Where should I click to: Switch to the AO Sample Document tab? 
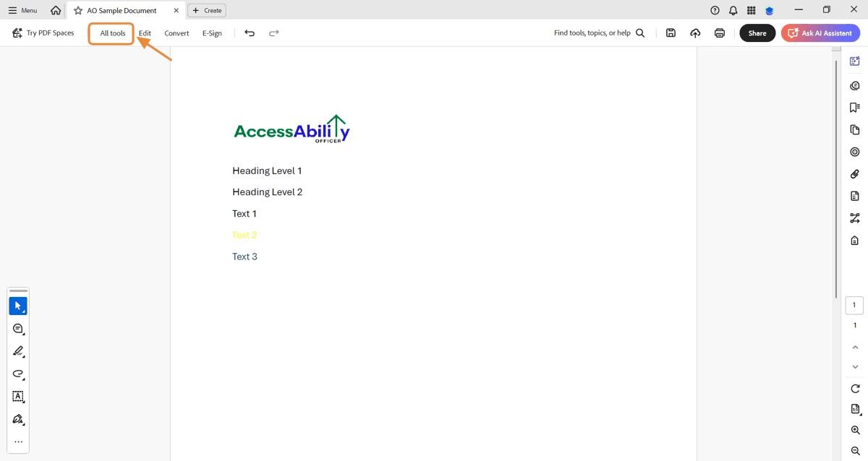click(122, 11)
